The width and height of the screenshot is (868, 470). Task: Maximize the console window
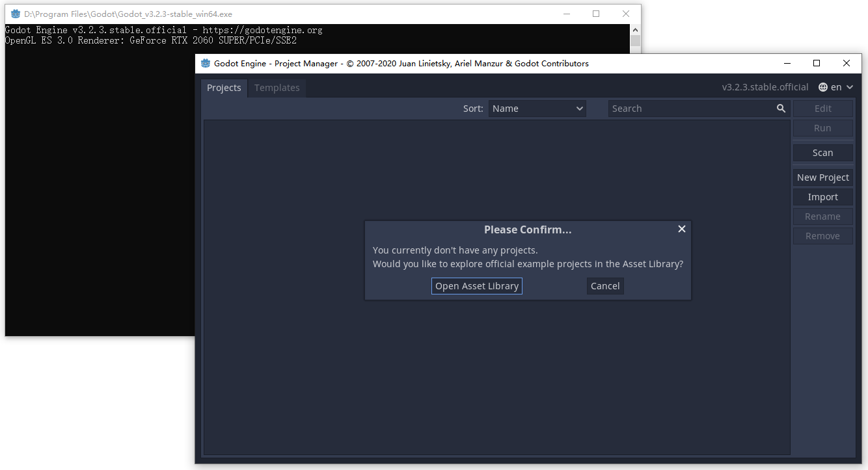[596, 14]
